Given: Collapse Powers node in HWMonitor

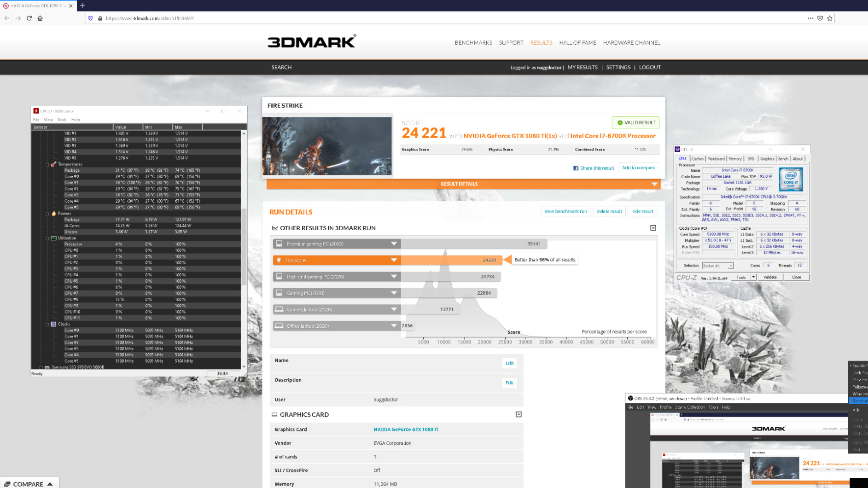Looking at the screenshot, I should click(x=47, y=214).
